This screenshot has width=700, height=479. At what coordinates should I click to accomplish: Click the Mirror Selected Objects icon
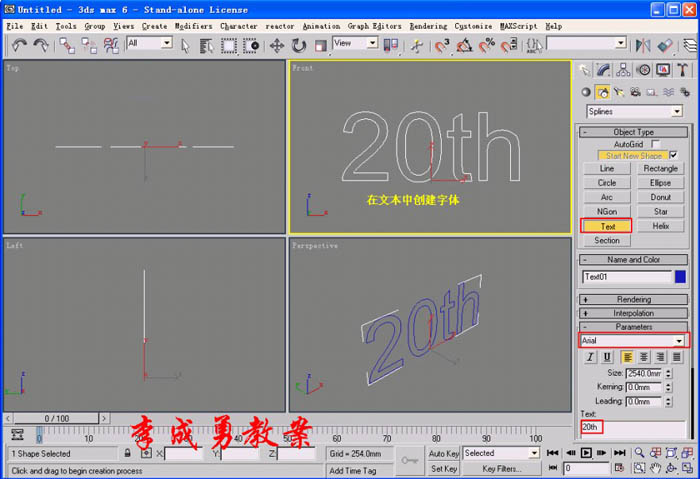643,46
